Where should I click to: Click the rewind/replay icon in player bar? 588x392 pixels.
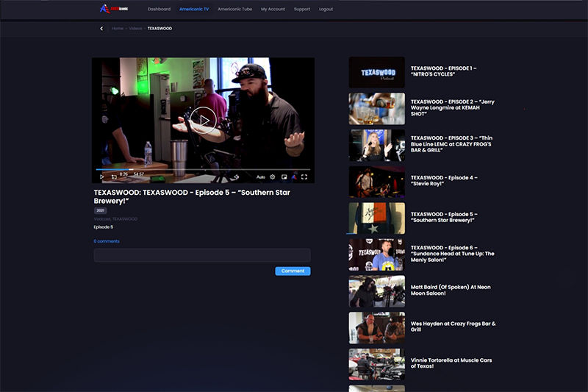pos(114,177)
